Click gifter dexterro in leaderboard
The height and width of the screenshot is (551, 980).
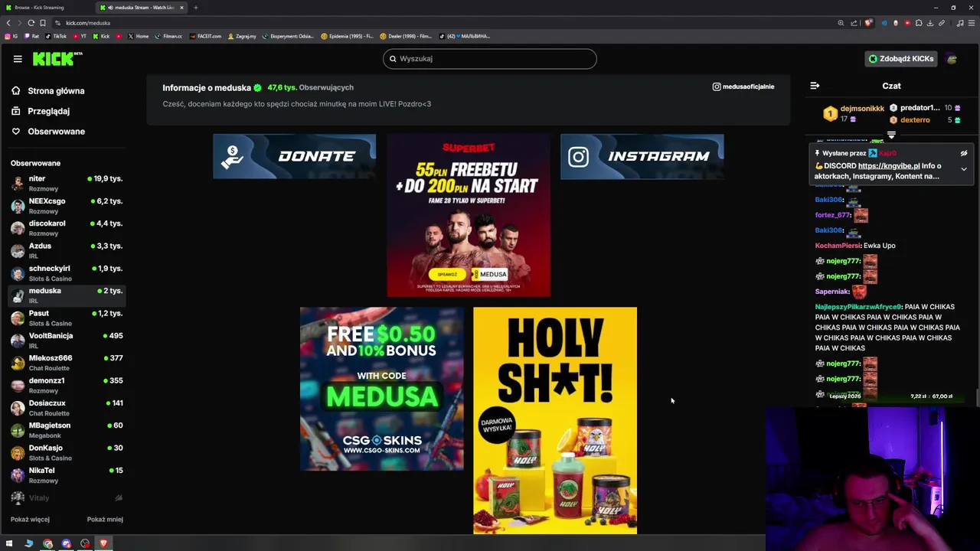click(x=915, y=120)
